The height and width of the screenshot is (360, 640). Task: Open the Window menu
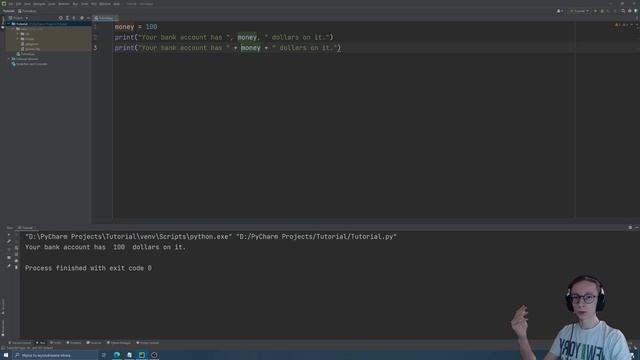click(105, 4)
